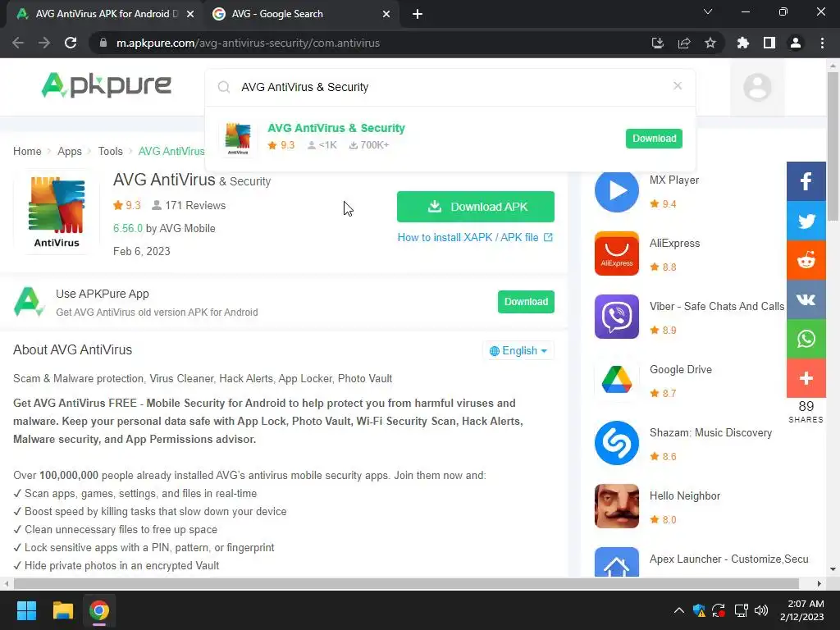Click the horizontal scrollbar
The image size is (840, 630).
coord(406,583)
